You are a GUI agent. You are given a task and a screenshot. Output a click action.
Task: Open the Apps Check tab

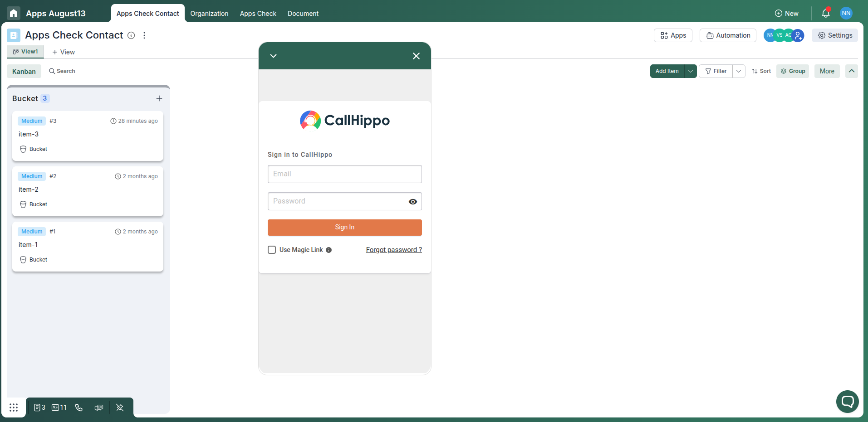pyautogui.click(x=258, y=13)
